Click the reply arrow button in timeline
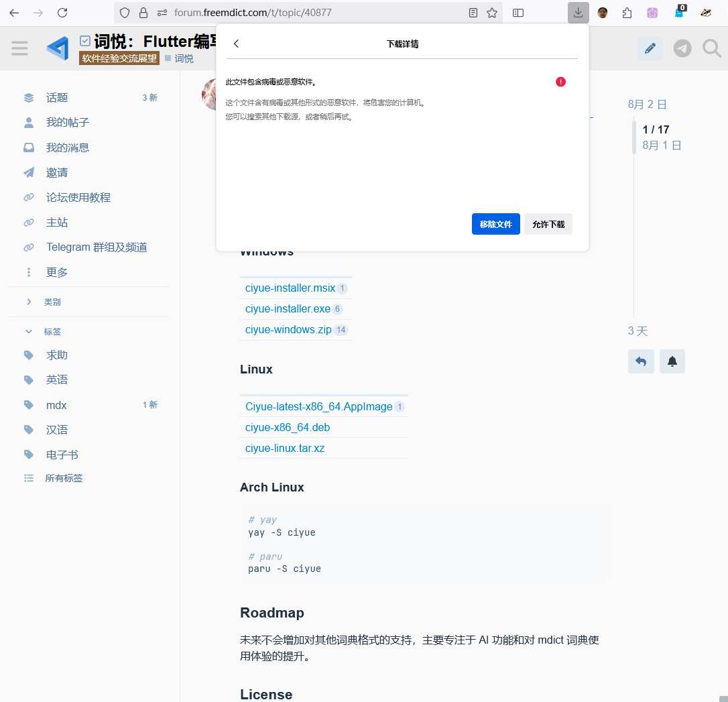The width and height of the screenshot is (728, 702). [641, 361]
